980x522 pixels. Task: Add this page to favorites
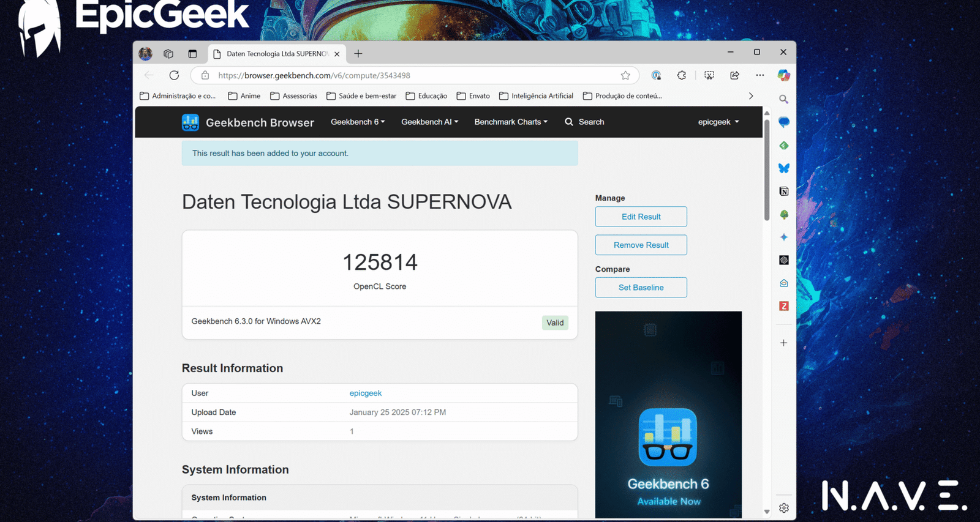(625, 75)
